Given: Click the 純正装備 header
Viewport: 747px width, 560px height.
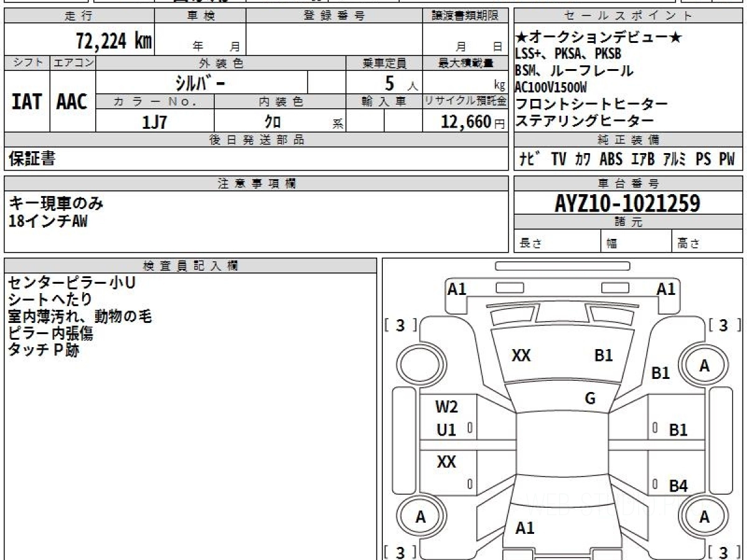Looking at the screenshot, I should 629,139.
